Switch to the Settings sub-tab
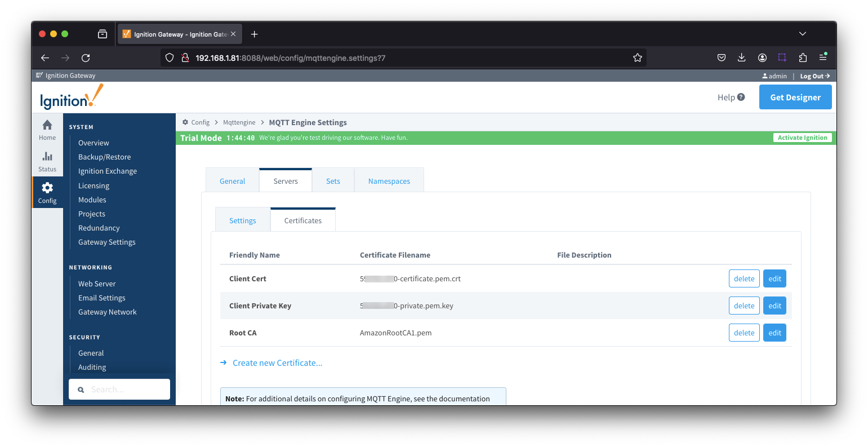868x447 pixels. click(242, 220)
